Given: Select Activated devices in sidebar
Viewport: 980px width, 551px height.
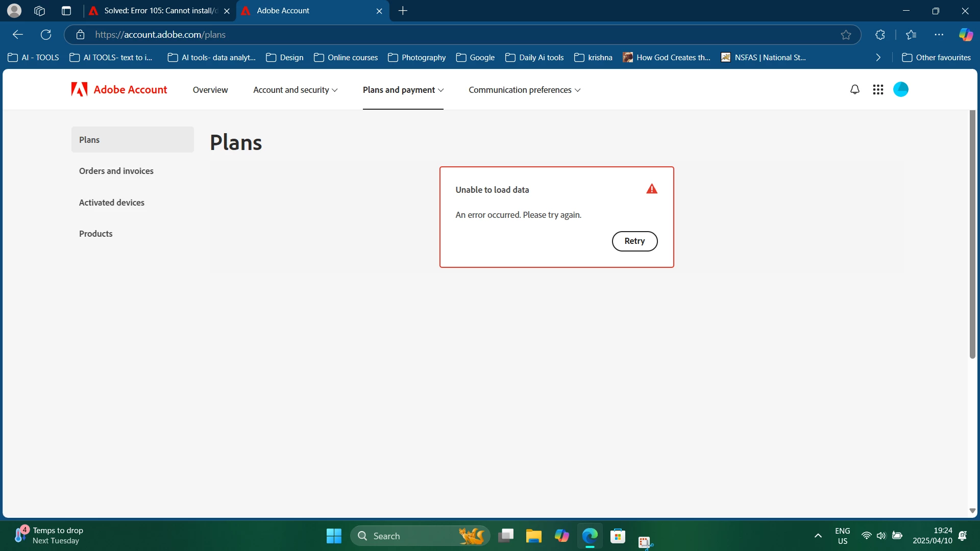Looking at the screenshot, I should [x=111, y=203].
